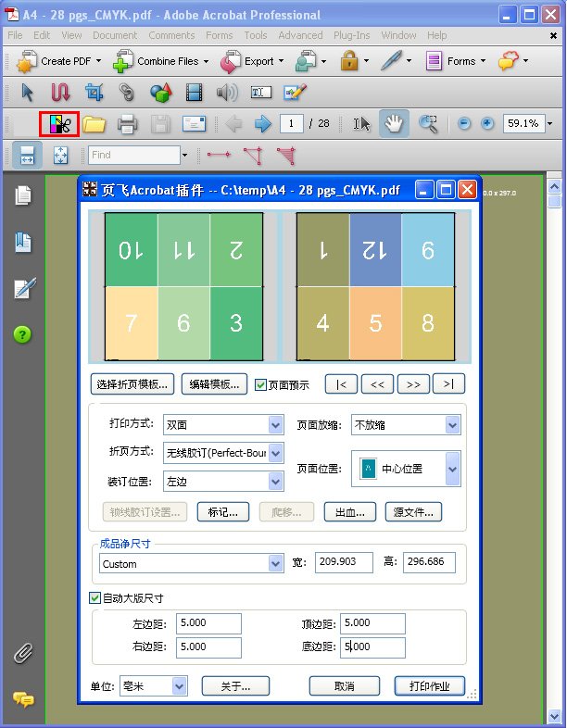567x728 pixels.
Task: Click the left imposition sheet preview
Action: coord(183,286)
